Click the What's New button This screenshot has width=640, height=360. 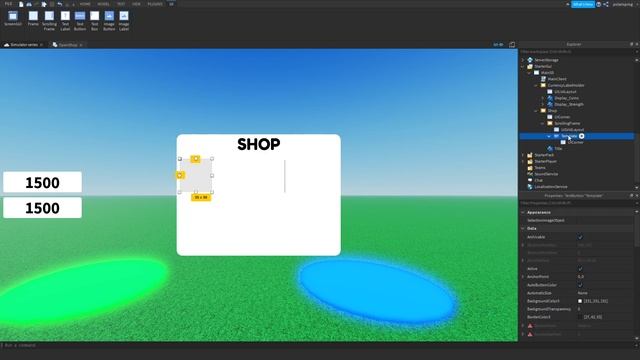coord(583,4)
